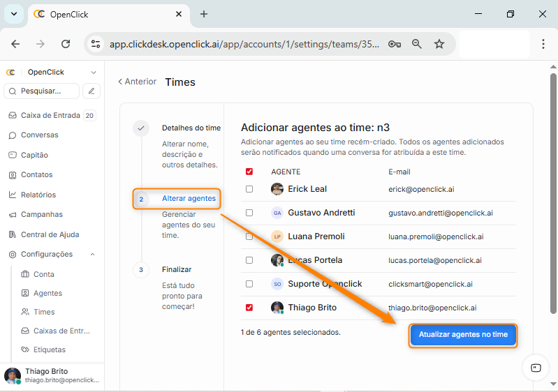Collapse the Configurações sidebar section
This screenshot has width=558, height=392.
93,255
